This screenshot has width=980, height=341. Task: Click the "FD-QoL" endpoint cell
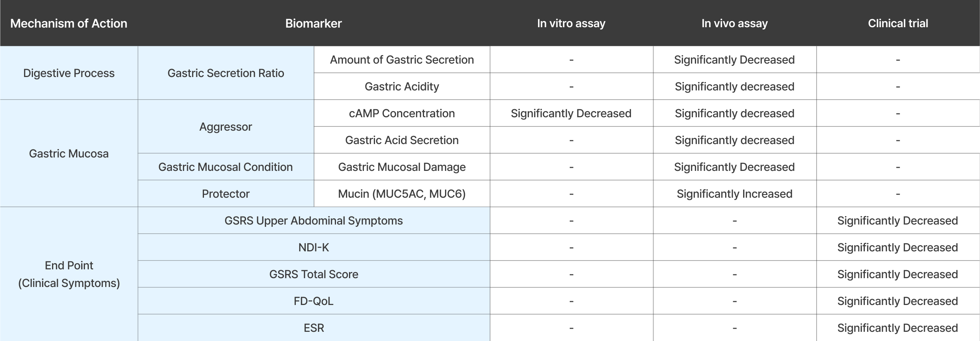click(x=313, y=301)
